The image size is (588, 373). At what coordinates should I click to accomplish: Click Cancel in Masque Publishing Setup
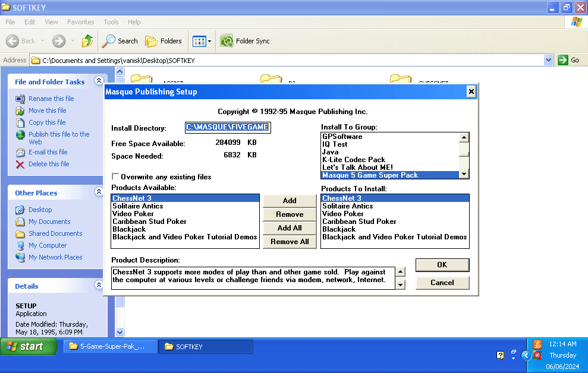[442, 283]
